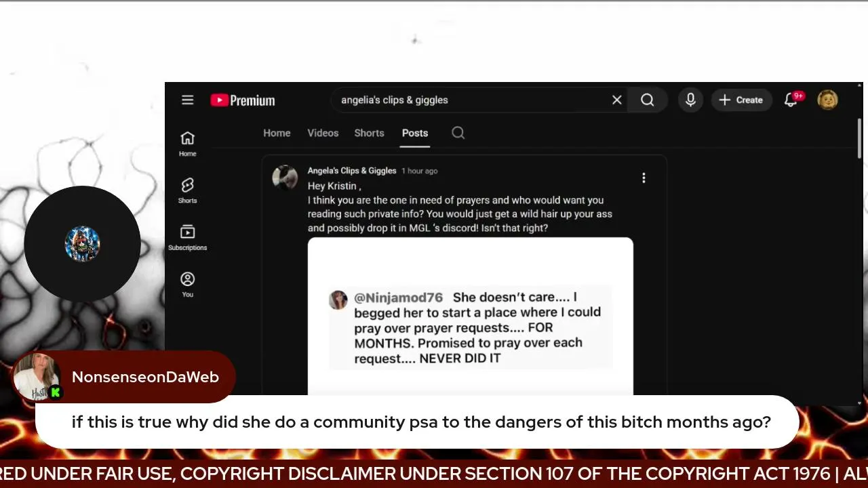Image resolution: width=868 pixels, height=488 pixels.
Task: Click the Create button
Action: pyautogui.click(x=741, y=100)
